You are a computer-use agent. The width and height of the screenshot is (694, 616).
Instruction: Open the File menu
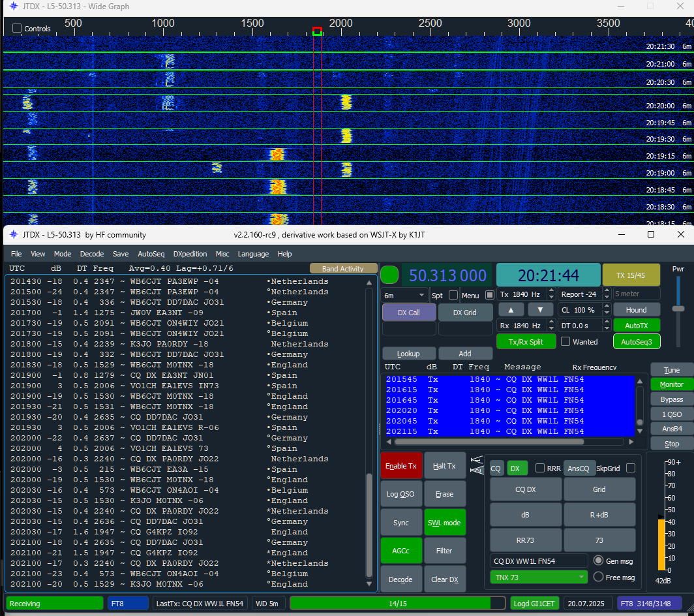(x=16, y=254)
